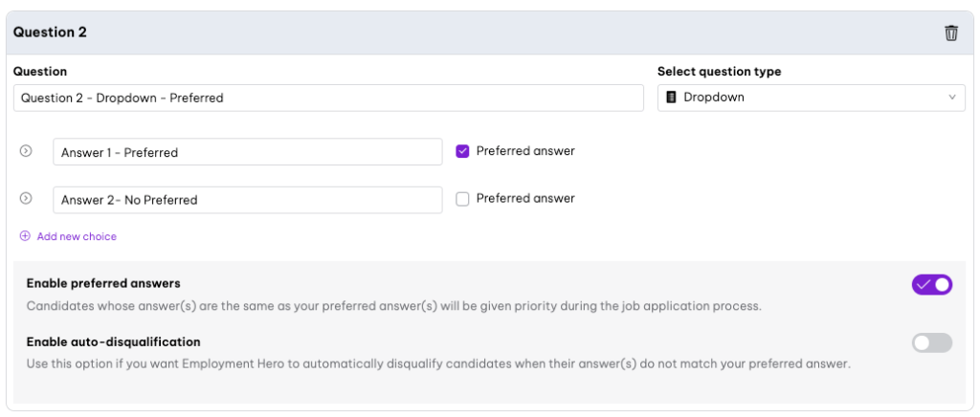Click the Enable preferred answers heading

tap(103, 284)
